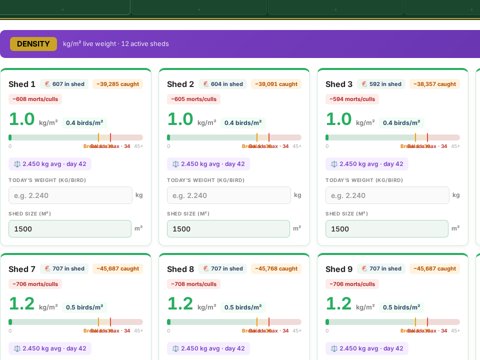Click the scale icon in Shed 9 weight chip
This screenshot has height=360, width=480.
(x=334, y=349)
